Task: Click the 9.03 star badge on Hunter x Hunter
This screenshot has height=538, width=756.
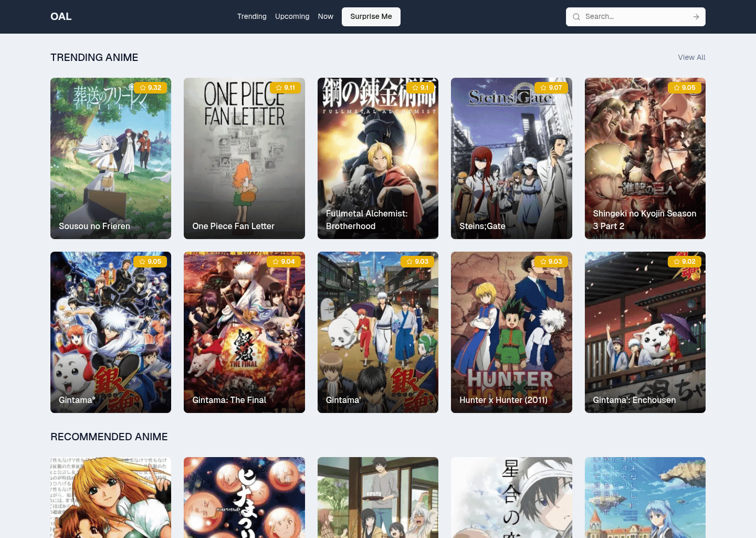Action: [x=551, y=262]
